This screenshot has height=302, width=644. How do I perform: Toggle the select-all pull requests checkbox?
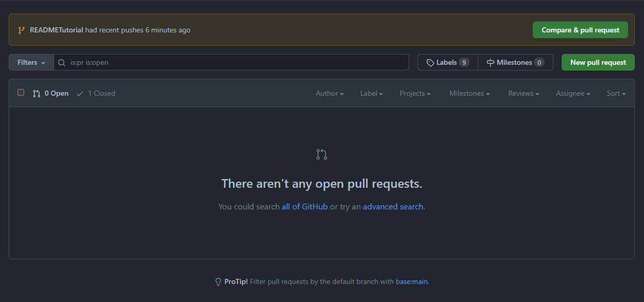[x=21, y=92]
